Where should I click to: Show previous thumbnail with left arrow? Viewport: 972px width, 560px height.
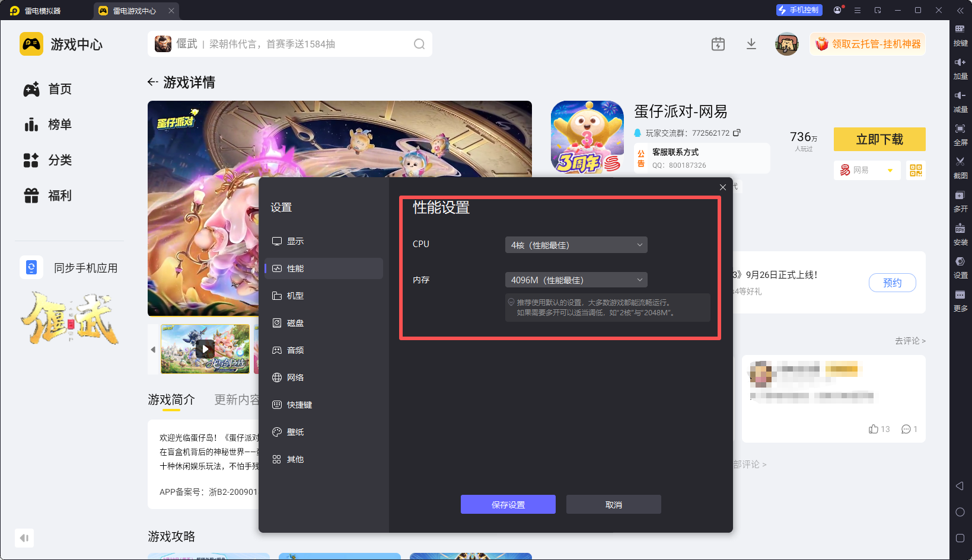[153, 350]
